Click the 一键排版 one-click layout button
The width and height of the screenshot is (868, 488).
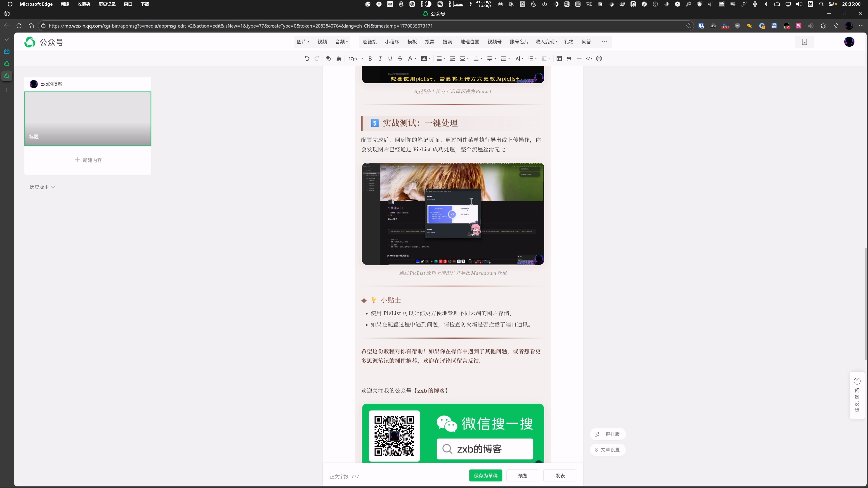point(608,434)
